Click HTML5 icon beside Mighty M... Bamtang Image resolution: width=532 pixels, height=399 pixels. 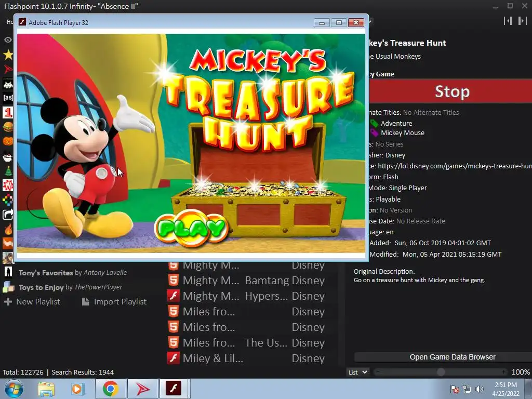click(x=174, y=280)
